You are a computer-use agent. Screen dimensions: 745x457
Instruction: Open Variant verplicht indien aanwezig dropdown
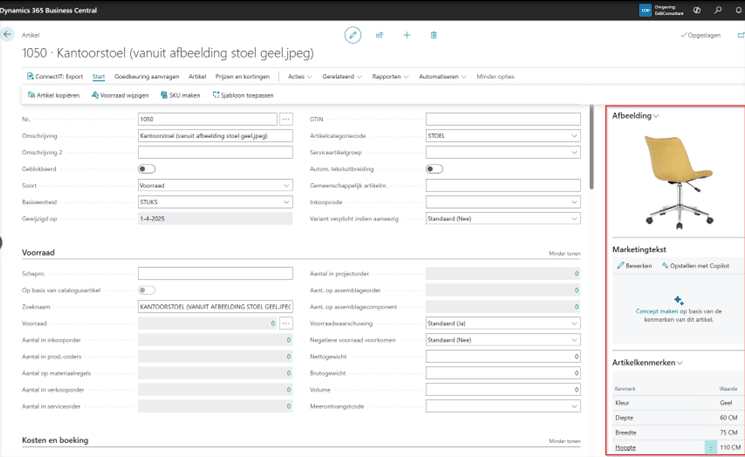pos(574,219)
